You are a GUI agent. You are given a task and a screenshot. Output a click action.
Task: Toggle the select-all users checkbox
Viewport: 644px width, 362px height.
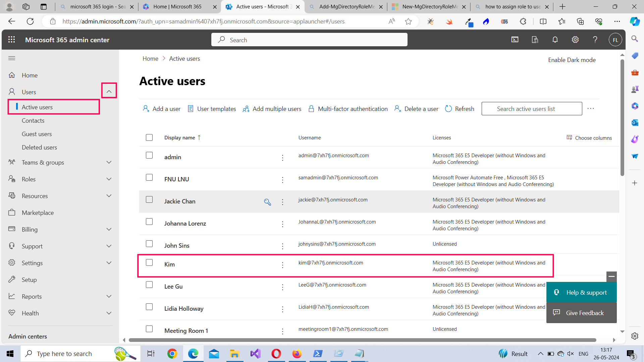point(149,137)
